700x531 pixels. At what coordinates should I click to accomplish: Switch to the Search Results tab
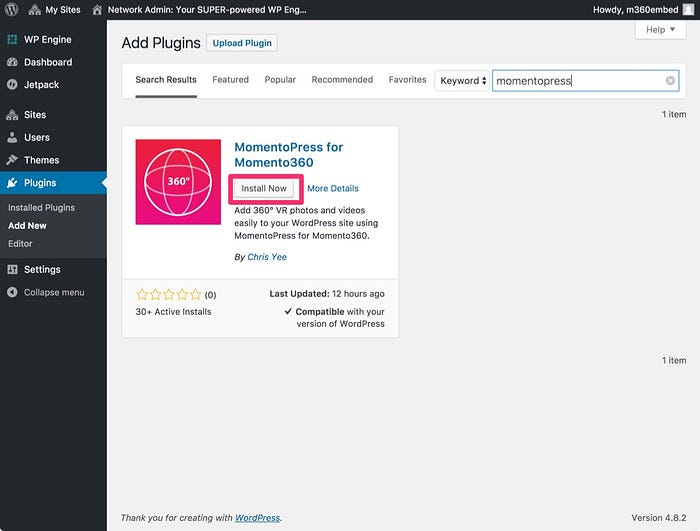coord(166,80)
